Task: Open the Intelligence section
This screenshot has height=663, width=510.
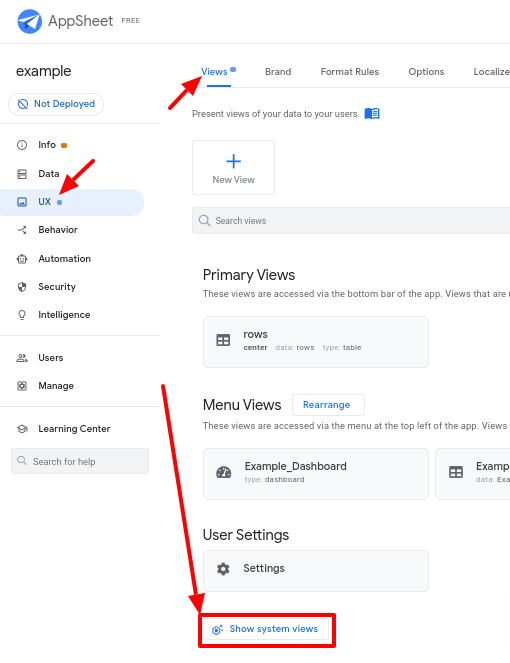Action: [x=64, y=315]
